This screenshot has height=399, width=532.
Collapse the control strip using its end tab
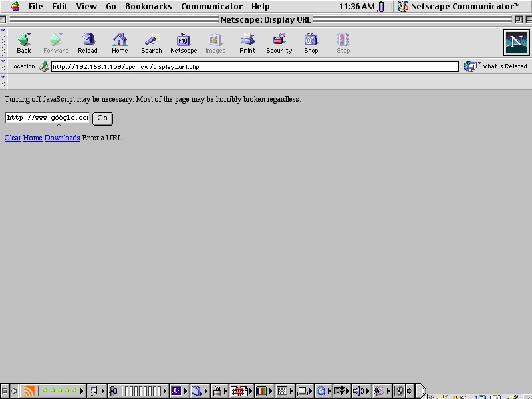point(421,391)
